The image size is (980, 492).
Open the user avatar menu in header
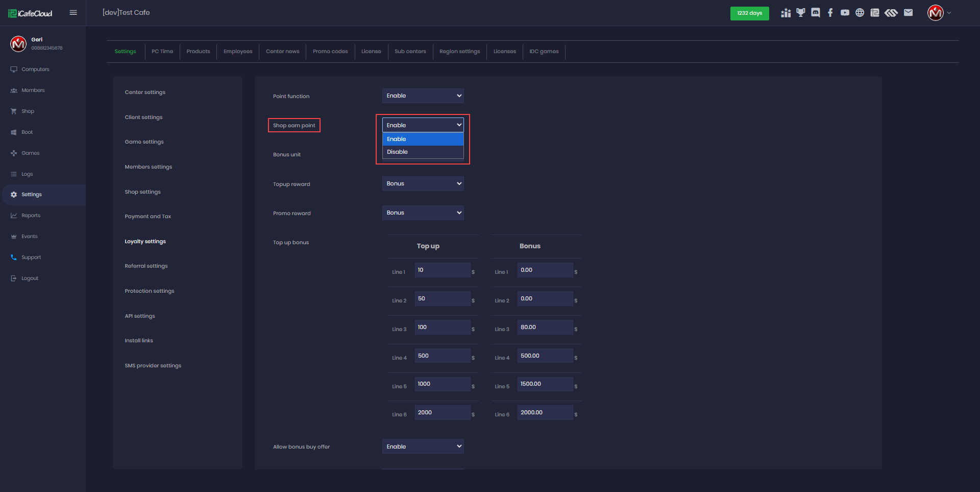click(x=936, y=13)
